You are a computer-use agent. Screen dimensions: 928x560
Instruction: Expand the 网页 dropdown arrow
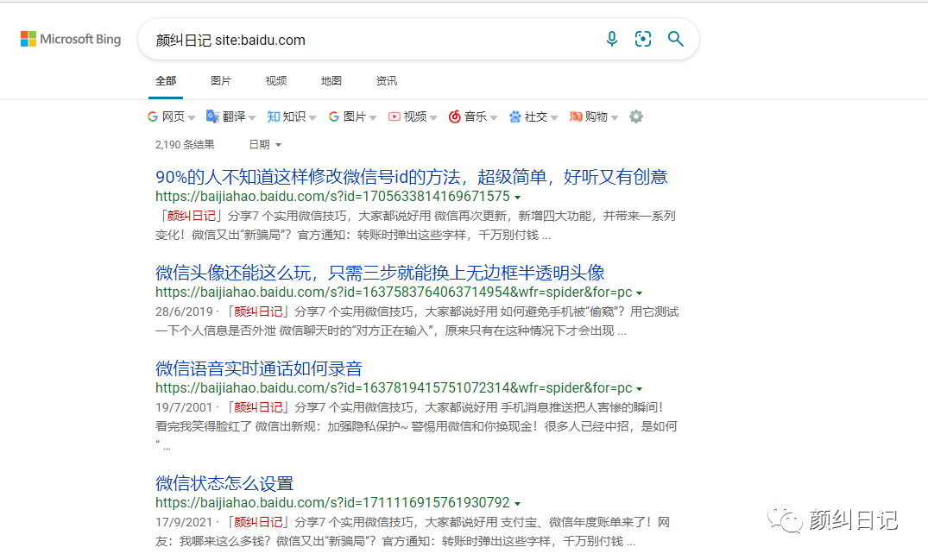coord(191,117)
